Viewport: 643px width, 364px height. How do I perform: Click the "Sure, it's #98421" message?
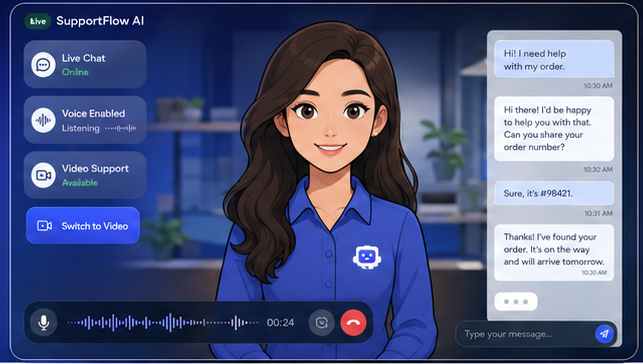pos(554,193)
